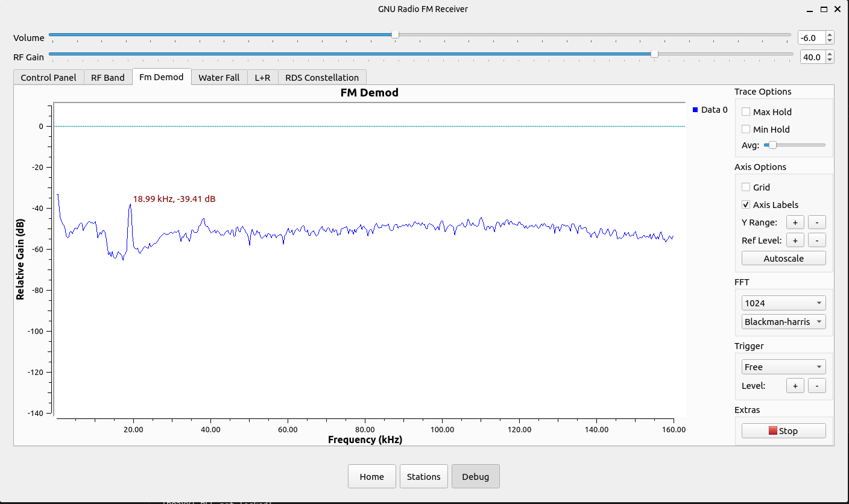The image size is (849, 504).
Task: Open the Trigger mode Free dropdown
Action: pos(783,367)
